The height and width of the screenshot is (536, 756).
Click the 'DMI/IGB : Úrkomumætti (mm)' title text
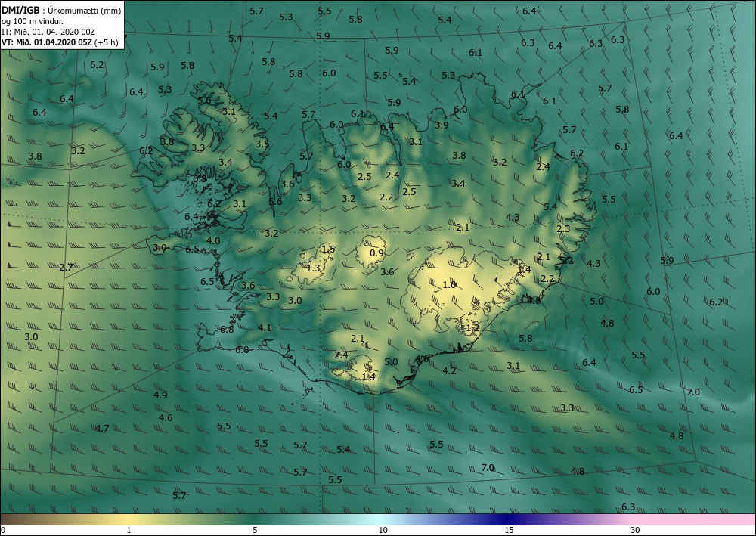click(61, 10)
